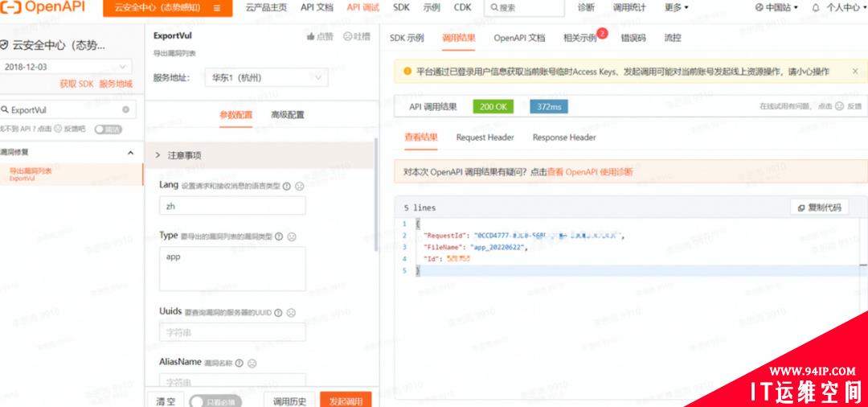The height and width of the screenshot is (407, 868).
Task: Open the 示例 menu item
Action: [x=432, y=8]
